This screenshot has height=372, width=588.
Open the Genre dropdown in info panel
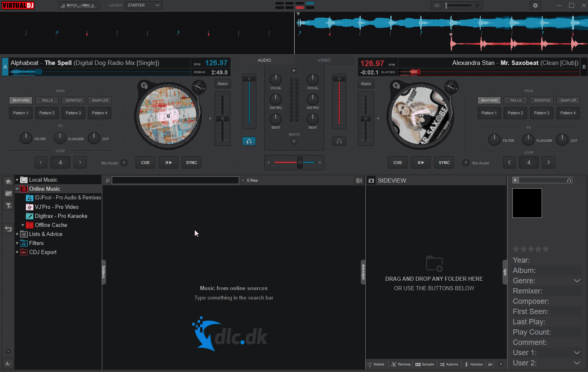tap(577, 281)
